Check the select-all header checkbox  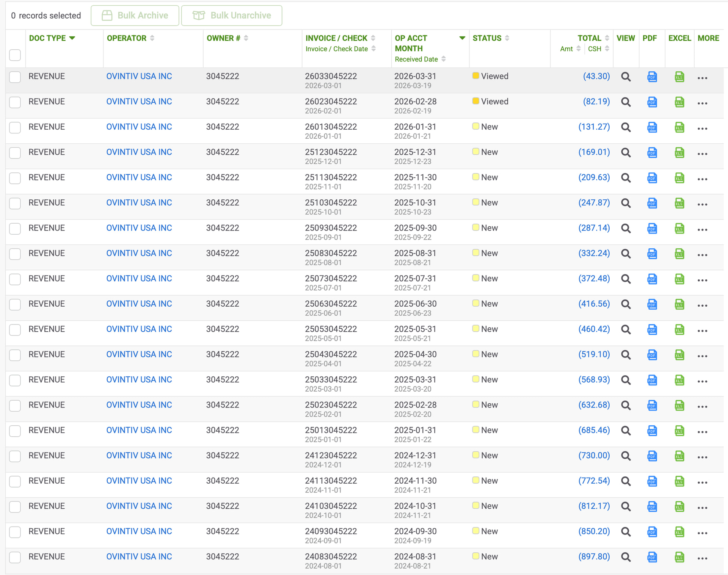(15, 55)
